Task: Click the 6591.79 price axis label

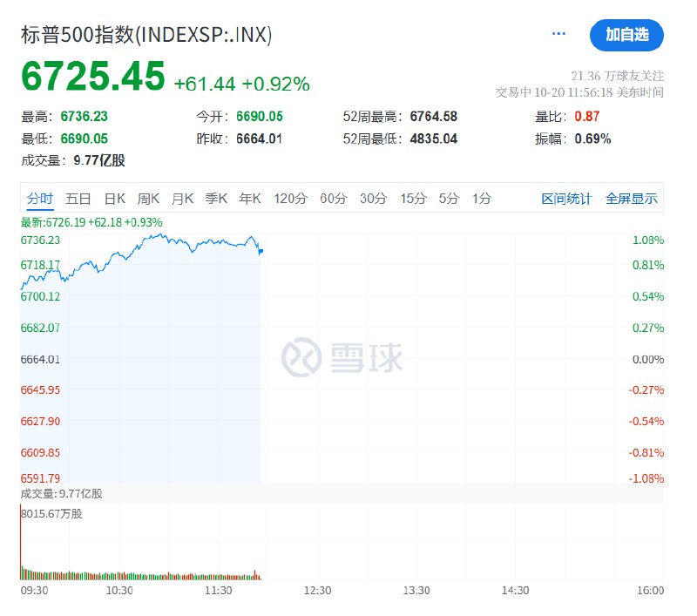Action: point(40,478)
